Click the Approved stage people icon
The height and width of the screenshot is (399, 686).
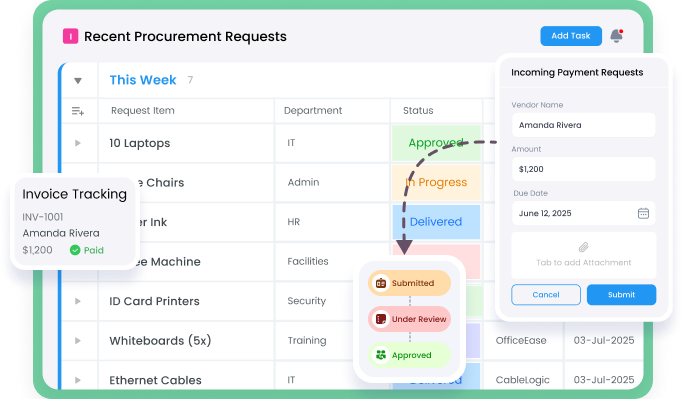pyautogui.click(x=381, y=355)
